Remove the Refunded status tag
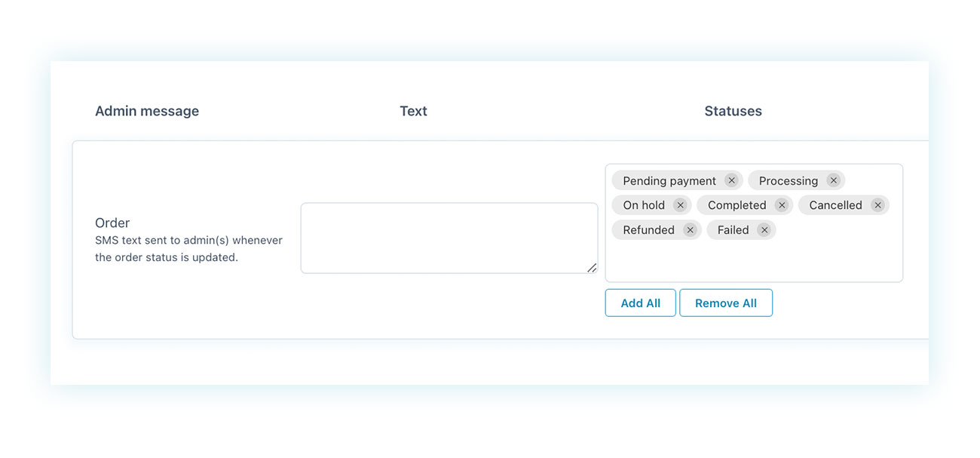 690,230
